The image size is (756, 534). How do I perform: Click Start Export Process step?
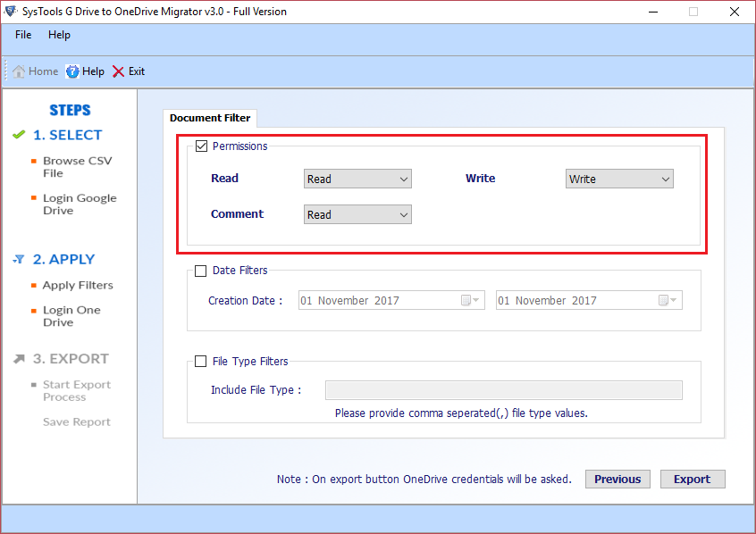[77, 391]
